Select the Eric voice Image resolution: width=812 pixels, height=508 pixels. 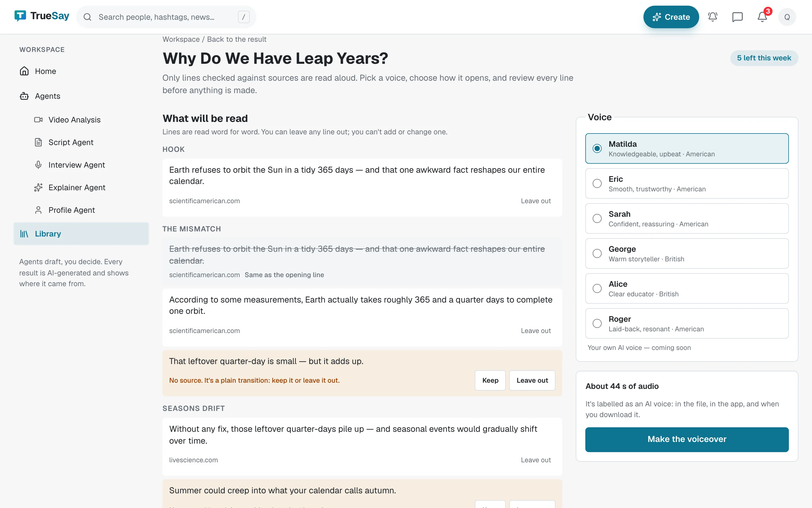coord(687,183)
